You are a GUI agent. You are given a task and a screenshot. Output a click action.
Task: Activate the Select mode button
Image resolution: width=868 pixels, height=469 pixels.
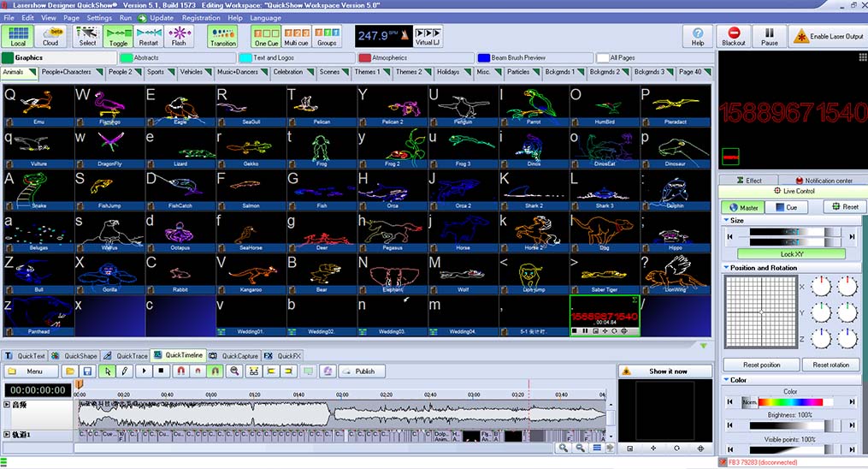[x=87, y=36]
